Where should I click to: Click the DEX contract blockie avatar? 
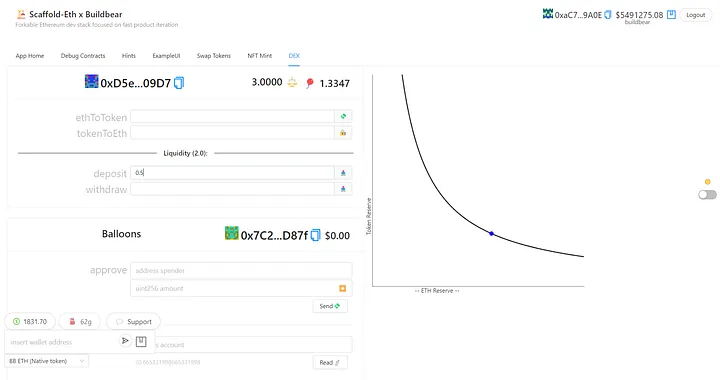click(91, 81)
